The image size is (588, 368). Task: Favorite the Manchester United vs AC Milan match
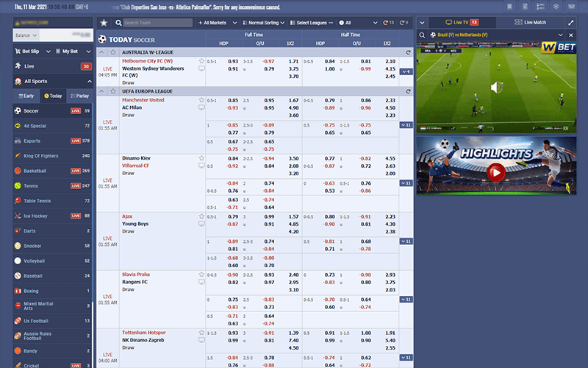coord(201,100)
